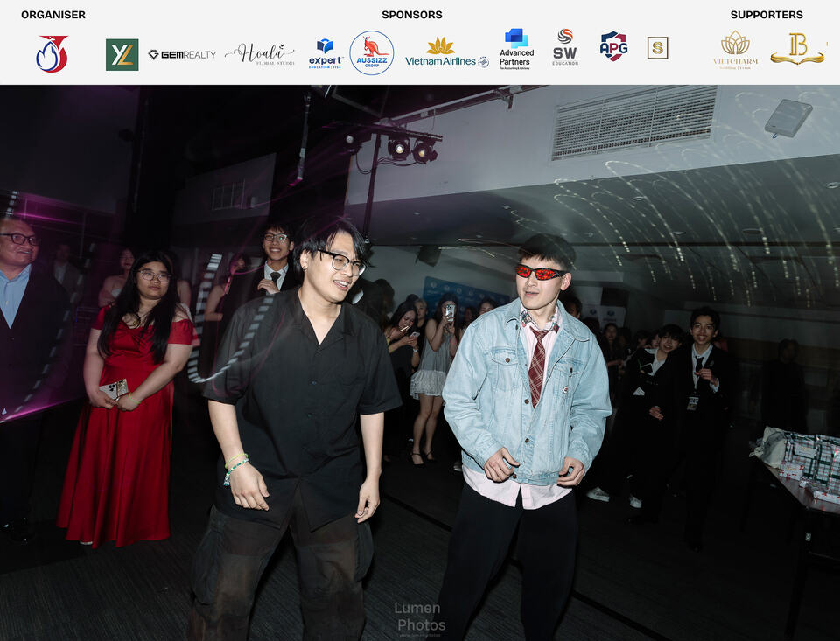Select the green YL sponsor logo
The height and width of the screenshot is (641, 840).
point(122,54)
